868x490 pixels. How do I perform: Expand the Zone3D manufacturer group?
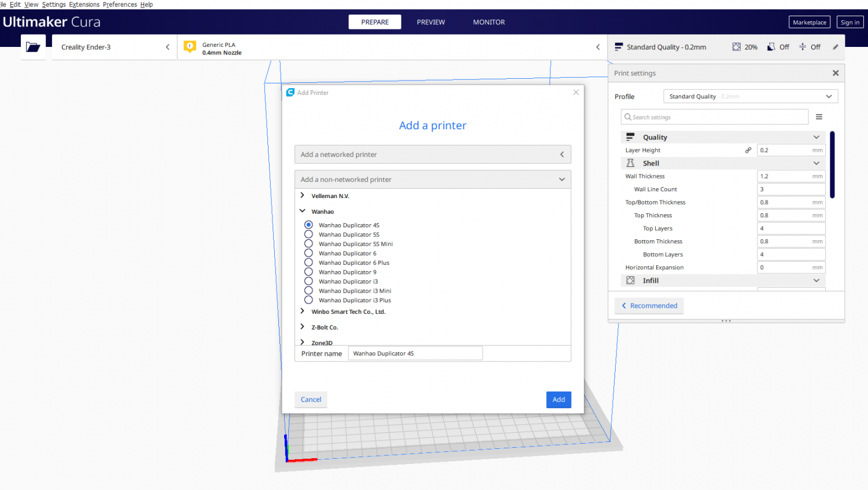click(302, 342)
